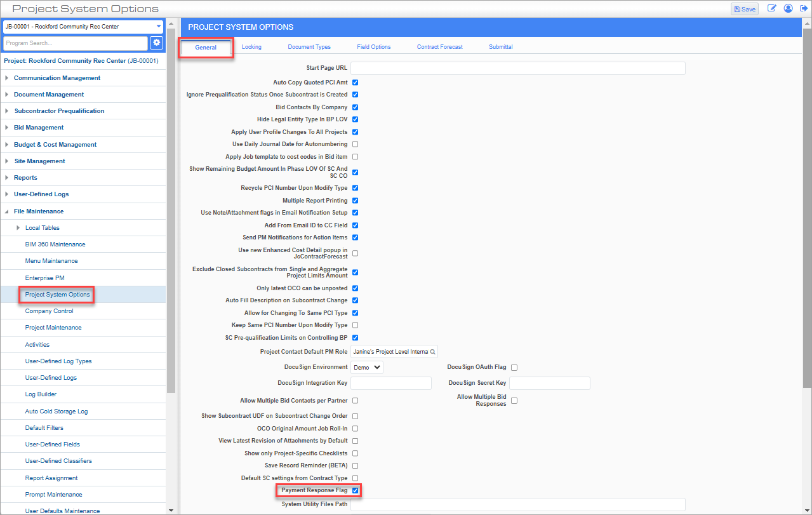812x515 pixels.
Task: Enable Keep Same PCI Number Upon Modify Type
Action: click(356, 325)
